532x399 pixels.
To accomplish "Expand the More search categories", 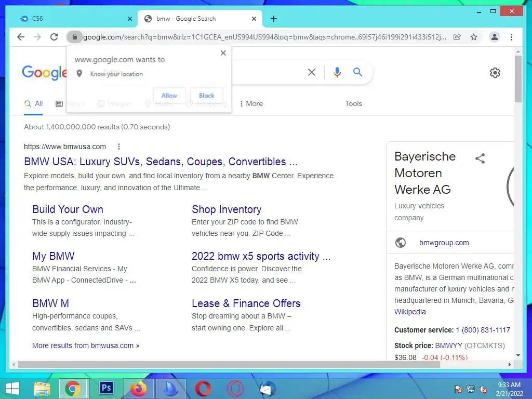I will point(251,104).
